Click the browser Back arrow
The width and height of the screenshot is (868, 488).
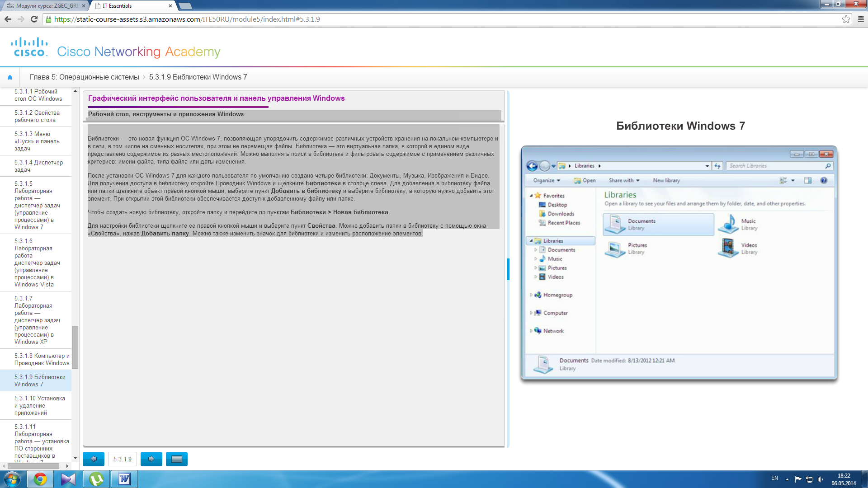click(x=8, y=19)
